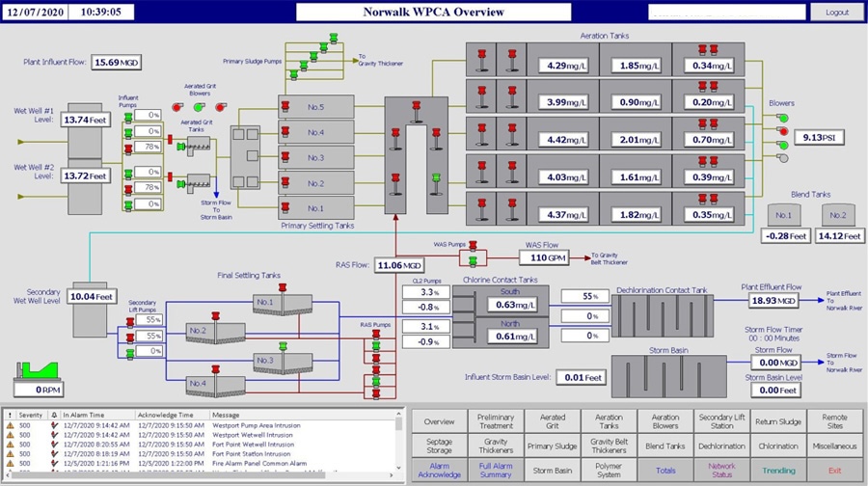Open the Aeration Blowers screen
Image resolution: width=868 pixels, height=486 pixels.
(x=665, y=421)
